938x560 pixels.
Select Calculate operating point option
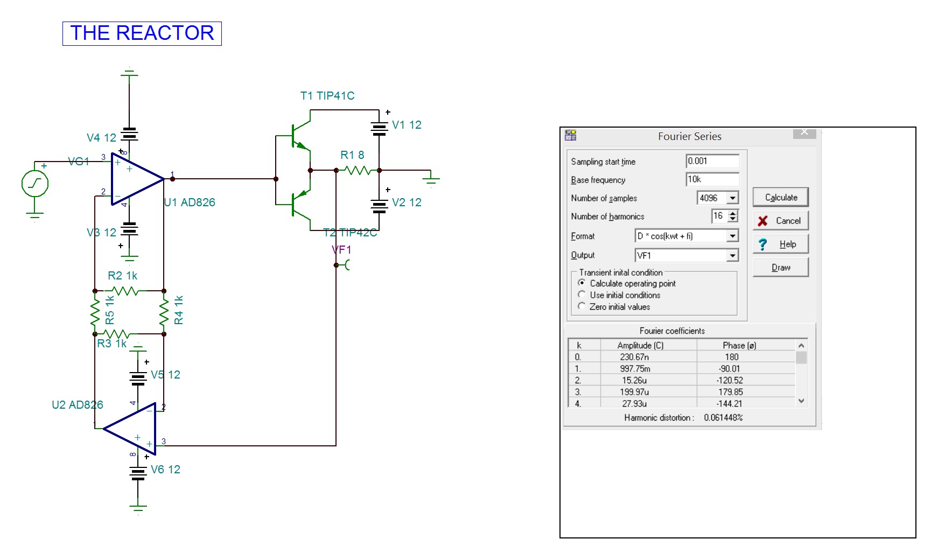pyautogui.click(x=582, y=283)
